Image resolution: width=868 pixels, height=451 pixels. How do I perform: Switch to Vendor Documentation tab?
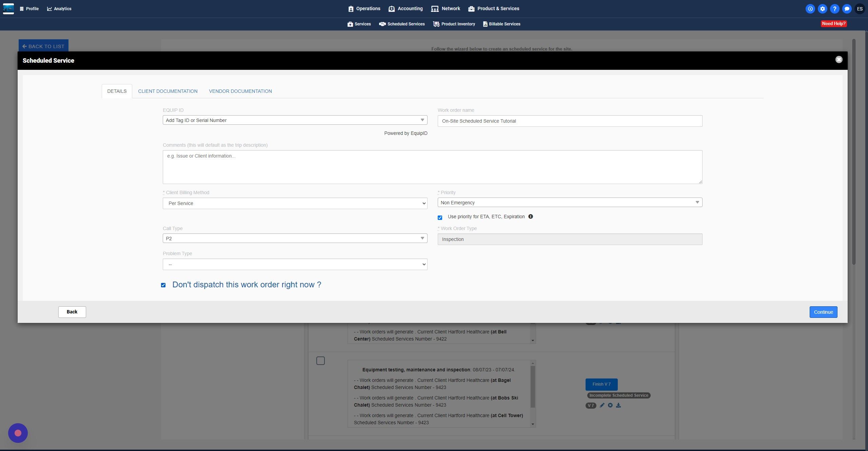240,91
